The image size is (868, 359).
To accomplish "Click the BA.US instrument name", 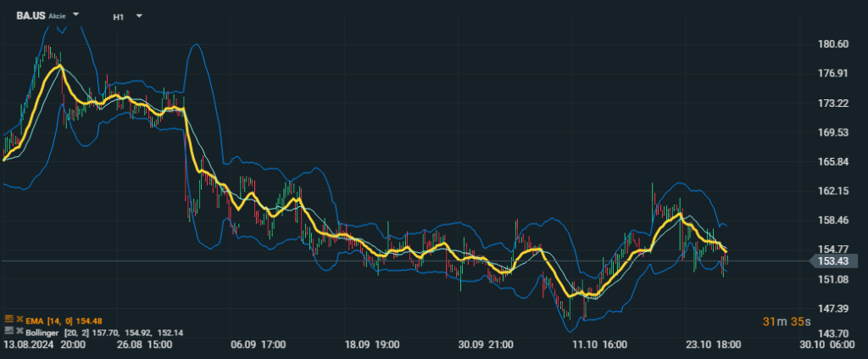I will pos(31,16).
